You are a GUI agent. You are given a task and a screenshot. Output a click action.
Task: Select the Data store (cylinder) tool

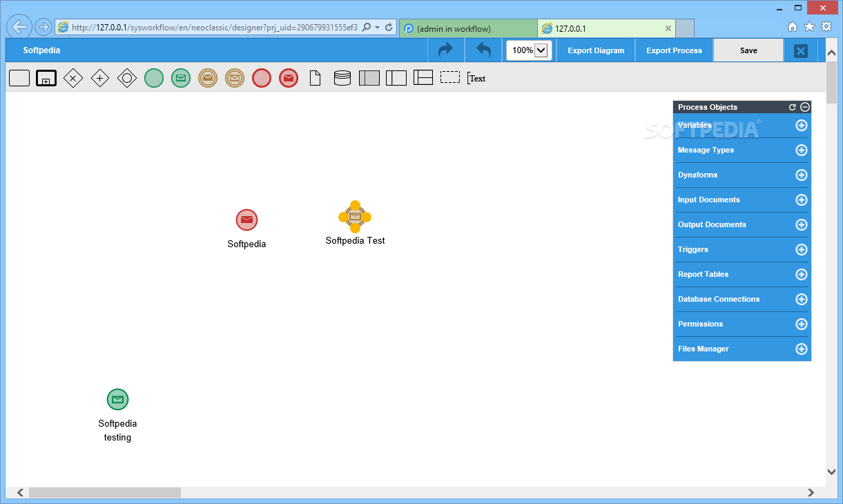342,78
